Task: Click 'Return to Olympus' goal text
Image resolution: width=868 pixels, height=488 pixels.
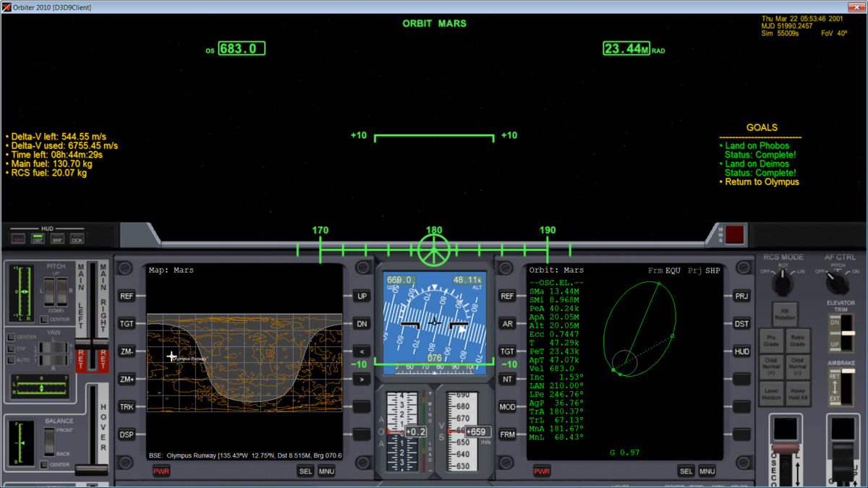Action: pyautogui.click(x=762, y=182)
